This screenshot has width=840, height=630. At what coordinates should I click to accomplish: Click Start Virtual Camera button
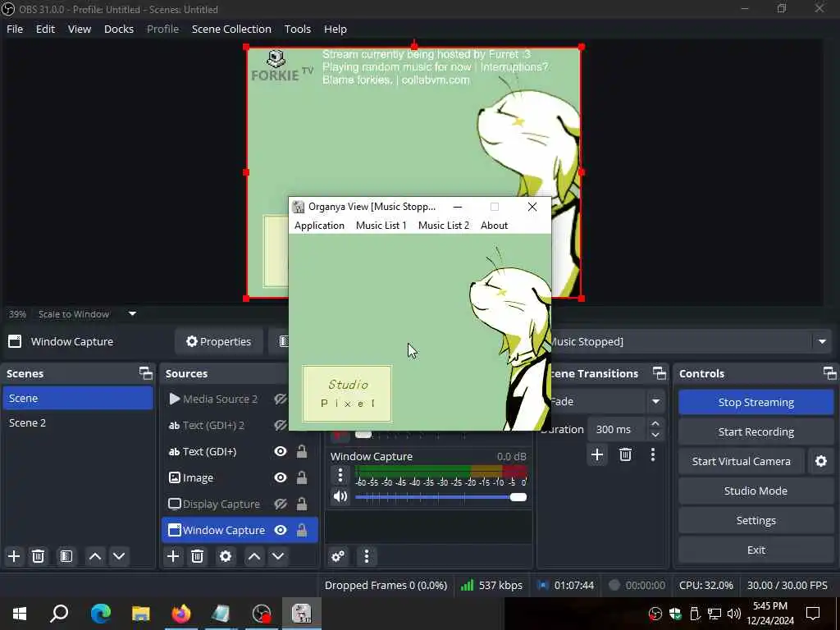click(x=742, y=461)
